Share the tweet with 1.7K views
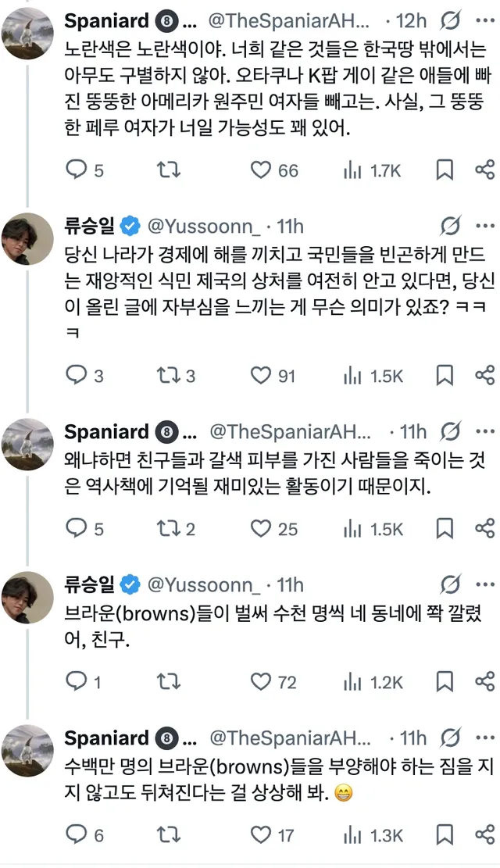This screenshot has width=500, height=868. coord(484,170)
